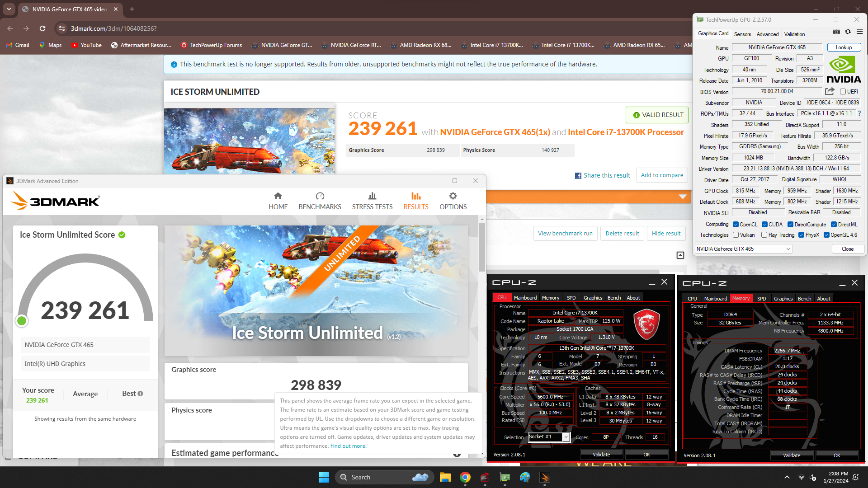Screen dimensions: 868x488
Task: Go back in Chrome browser
Action: 10,28
